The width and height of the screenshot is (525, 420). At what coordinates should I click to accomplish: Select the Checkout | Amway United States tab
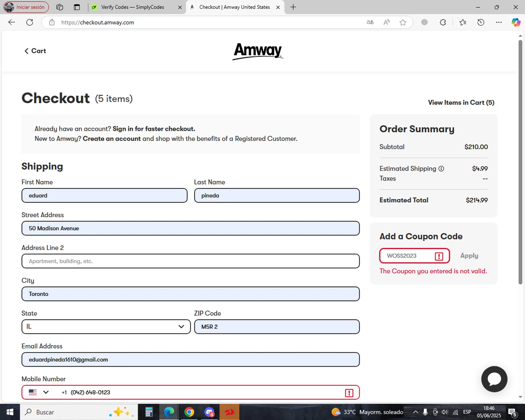234,7
